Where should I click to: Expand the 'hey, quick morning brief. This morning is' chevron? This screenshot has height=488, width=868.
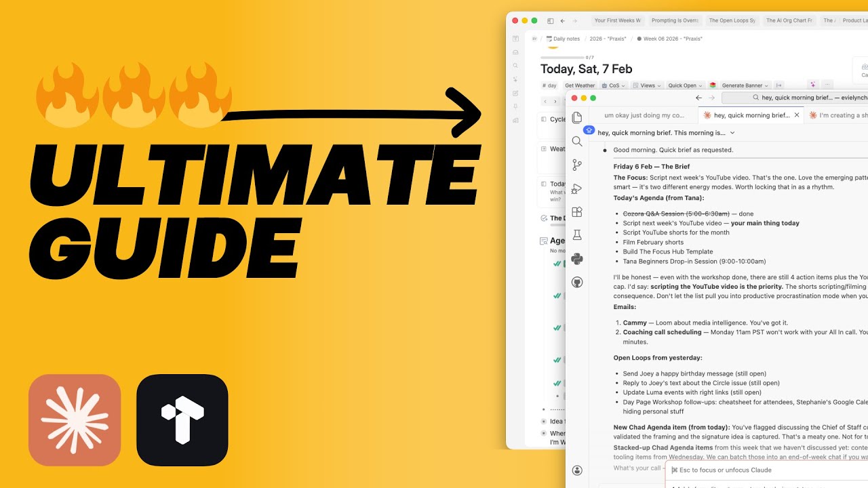point(732,133)
